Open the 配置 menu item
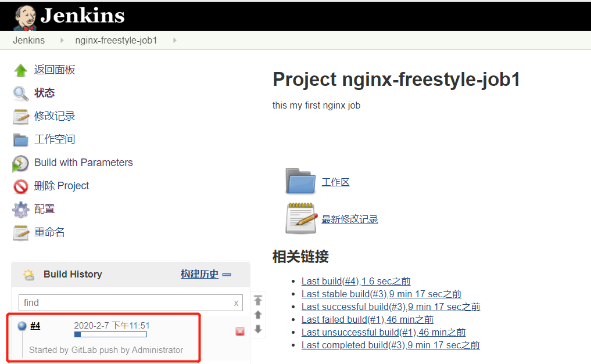This screenshot has width=591, height=364. (x=45, y=209)
